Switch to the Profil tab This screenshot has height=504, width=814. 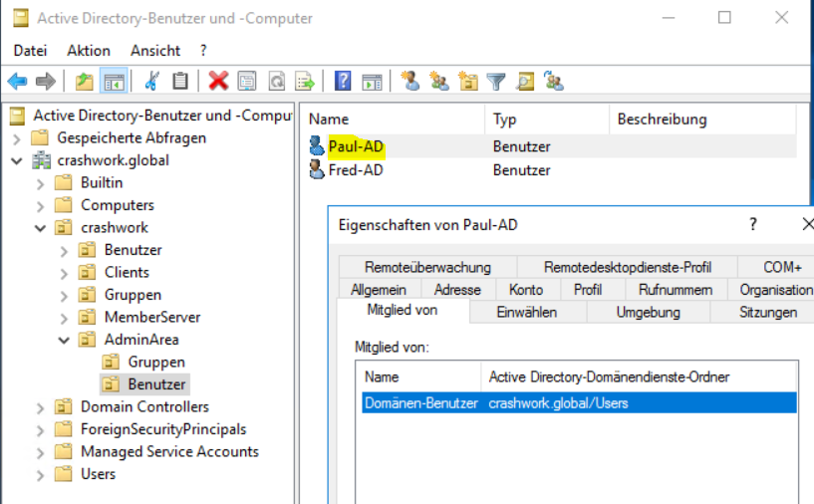pyautogui.click(x=588, y=290)
